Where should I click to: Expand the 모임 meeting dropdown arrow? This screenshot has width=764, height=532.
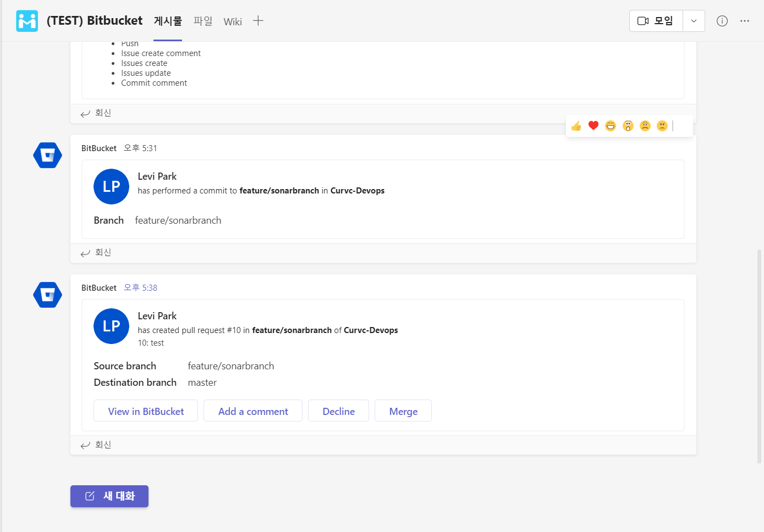(694, 21)
